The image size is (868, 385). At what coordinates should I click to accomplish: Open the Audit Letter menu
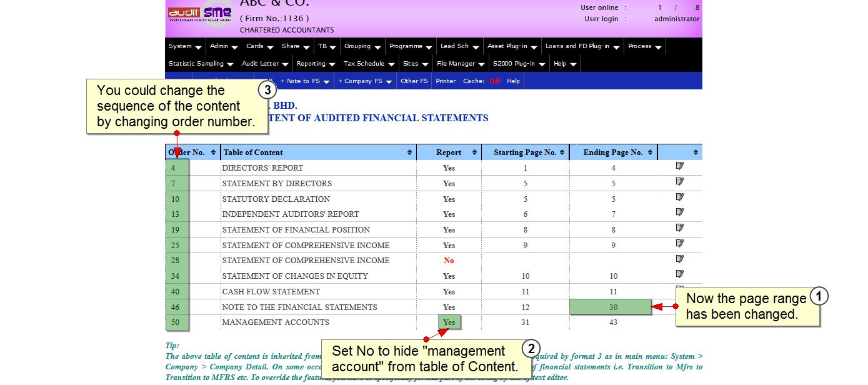coord(265,64)
